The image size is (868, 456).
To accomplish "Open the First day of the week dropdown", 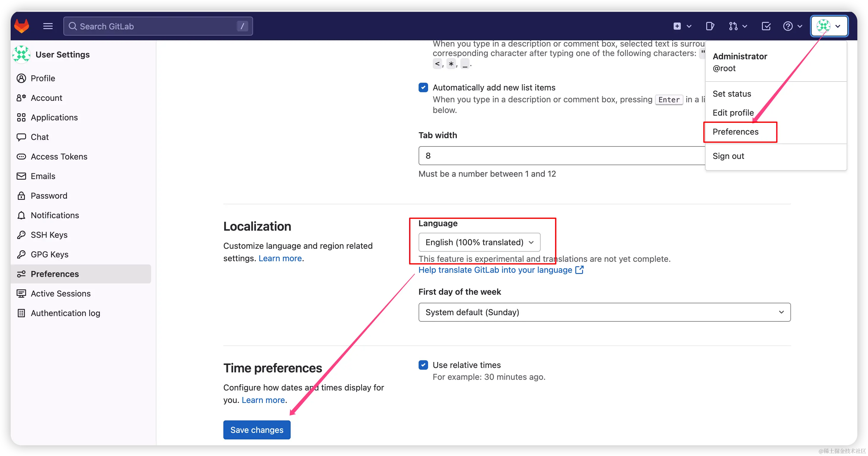I will (x=605, y=312).
